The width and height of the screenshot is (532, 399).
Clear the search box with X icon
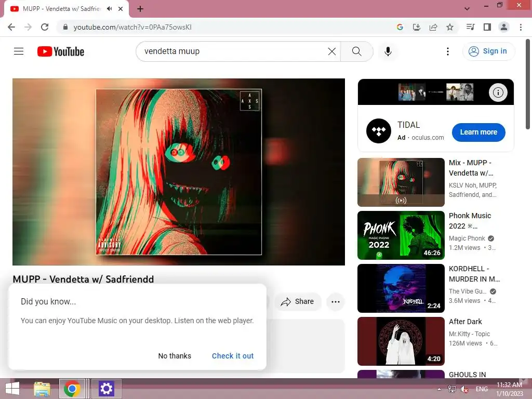point(332,51)
